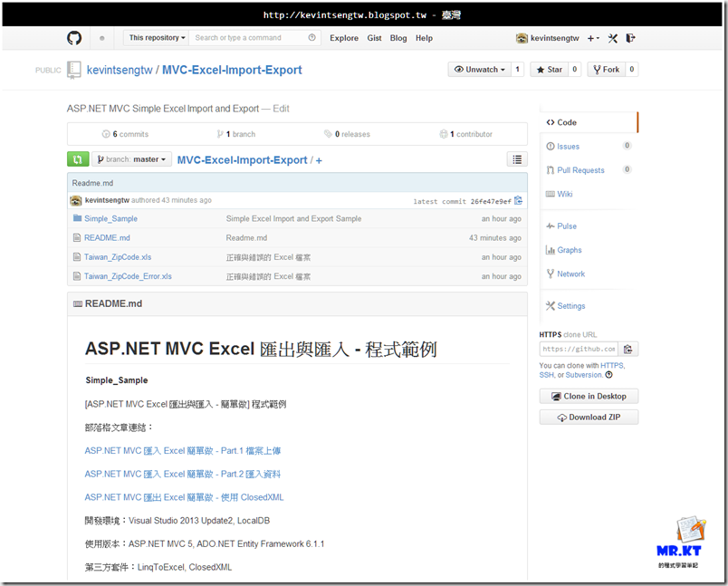728x586 pixels.
Task: Switch clone protocol to Subversion
Action: [584, 375]
